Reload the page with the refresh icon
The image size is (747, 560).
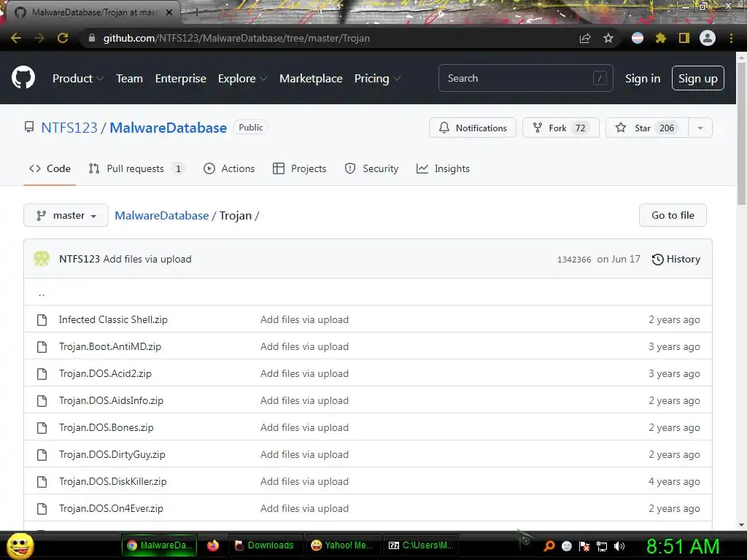(x=63, y=38)
